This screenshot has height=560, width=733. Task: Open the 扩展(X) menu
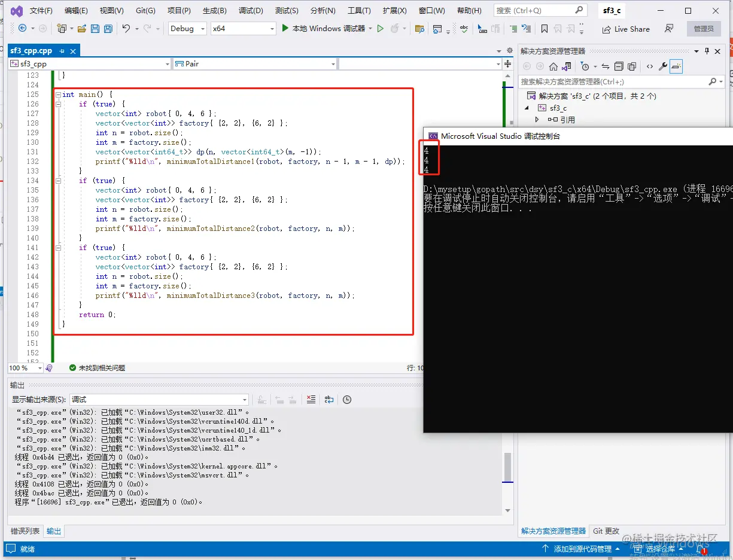pos(394,11)
